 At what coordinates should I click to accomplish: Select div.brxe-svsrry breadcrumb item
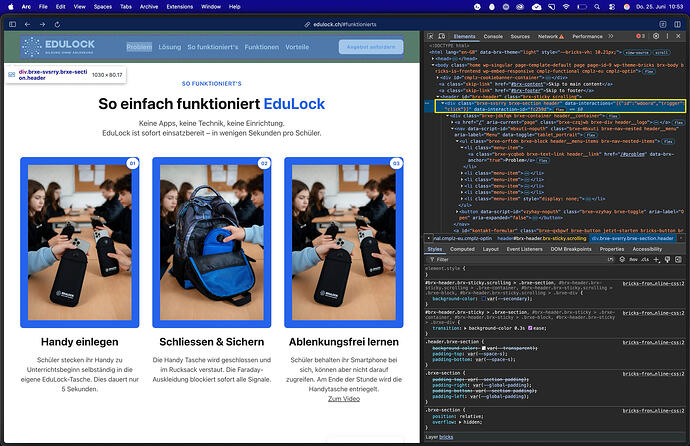632,238
